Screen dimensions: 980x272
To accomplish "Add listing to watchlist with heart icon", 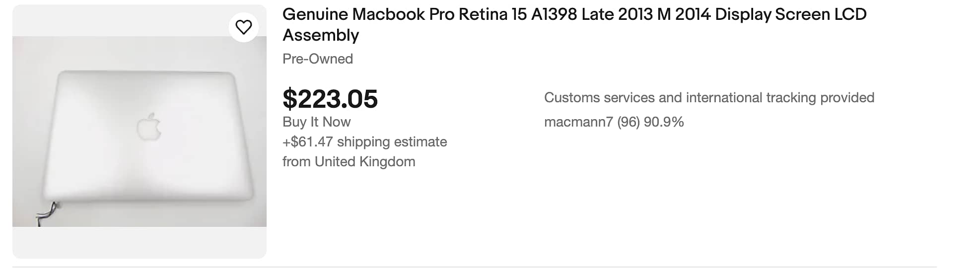I will (x=243, y=27).
